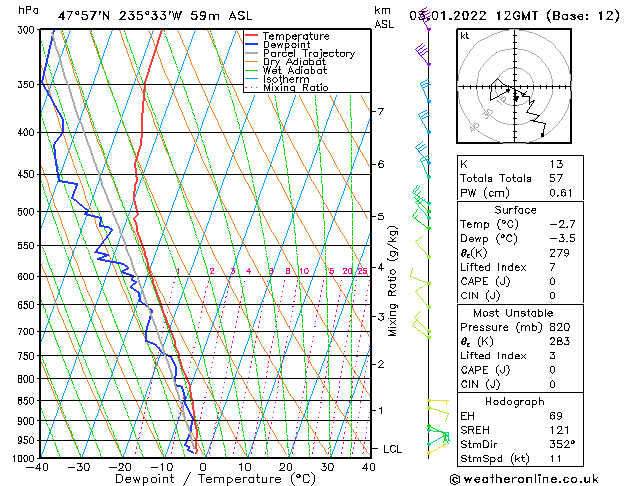Click the -40 temperature axis label
Image resolution: width=629 pixels, height=486 pixels.
coord(37,467)
